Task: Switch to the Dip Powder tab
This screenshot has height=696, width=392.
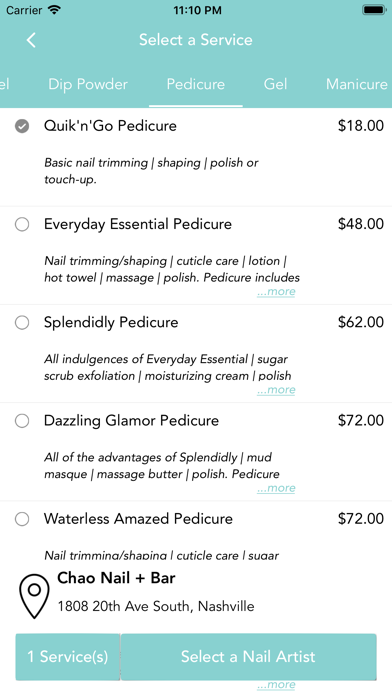Action: [88, 84]
